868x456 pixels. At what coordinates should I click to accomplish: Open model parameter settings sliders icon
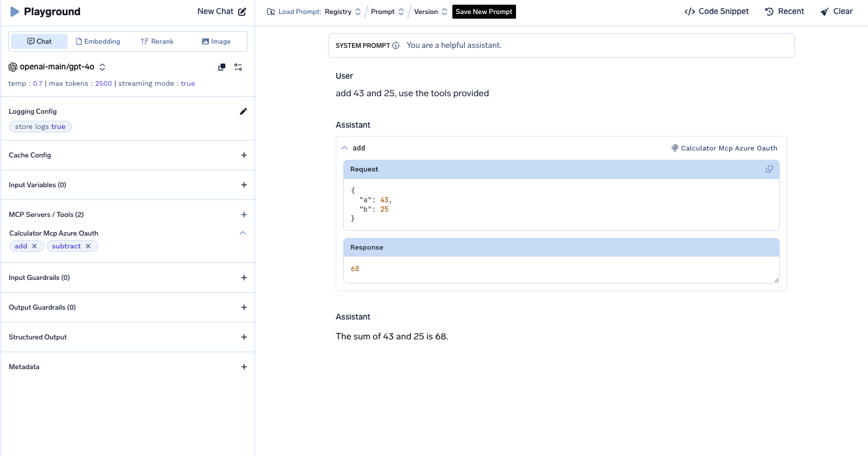[238, 67]
